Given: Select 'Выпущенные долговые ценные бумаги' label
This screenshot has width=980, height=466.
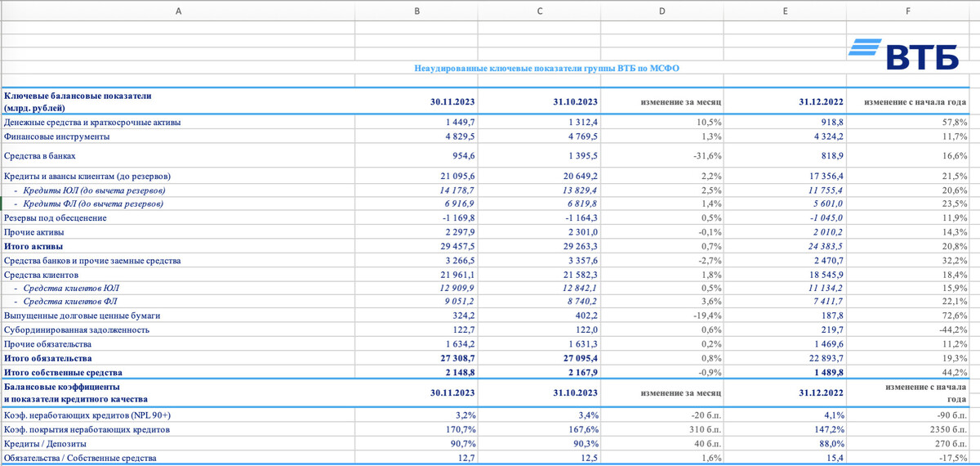Looking at the screenshot, I should click(x=82, y=316).
